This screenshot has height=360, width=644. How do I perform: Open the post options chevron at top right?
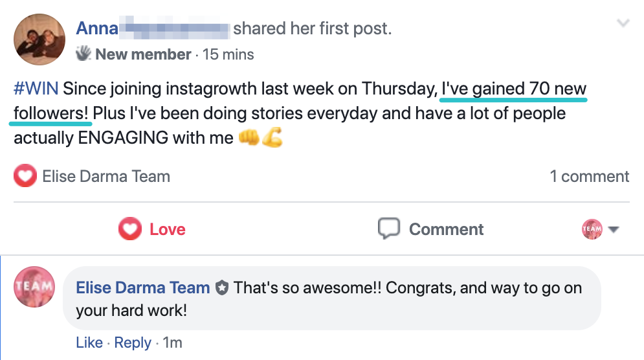[x=623, y=24]
